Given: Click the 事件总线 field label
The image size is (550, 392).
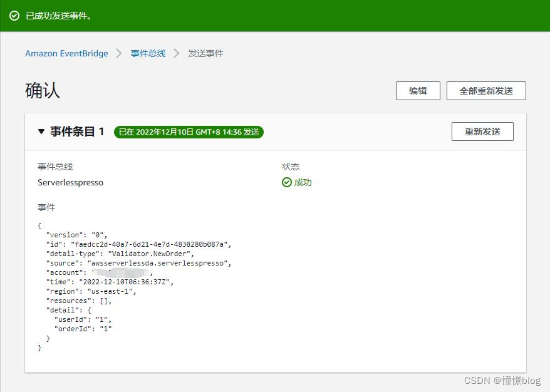Looking at the screenshot, I should click(x=55, y=167).
